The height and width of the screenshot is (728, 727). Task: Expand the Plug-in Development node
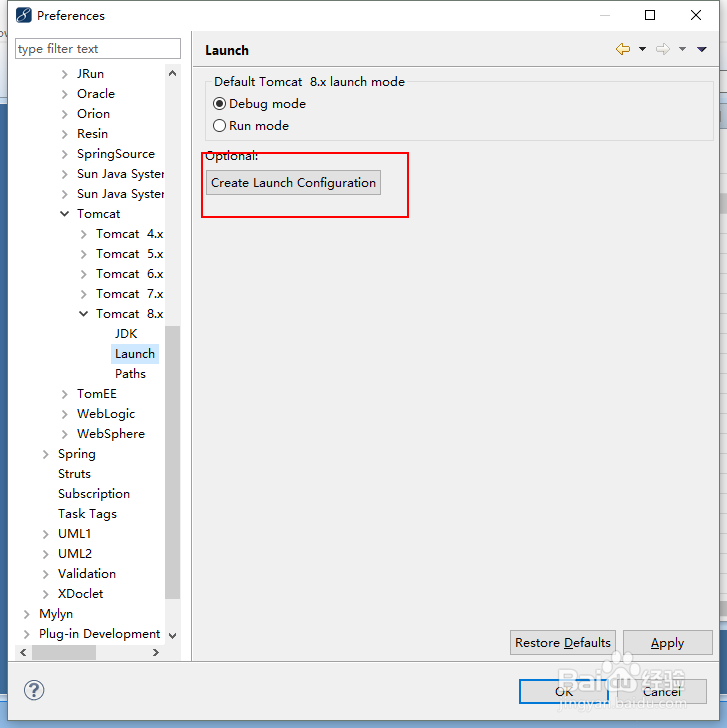[x=26, y=634]
